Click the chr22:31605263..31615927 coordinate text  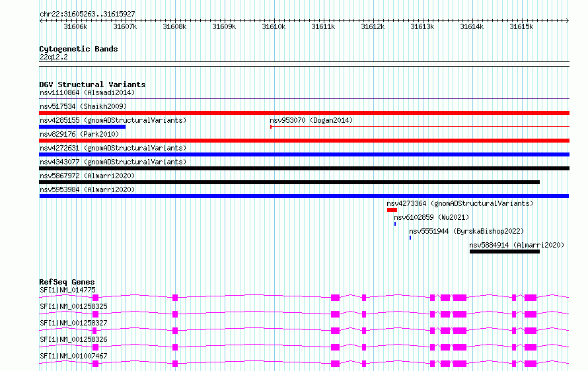pyautogui.click(x=87, y=14)
